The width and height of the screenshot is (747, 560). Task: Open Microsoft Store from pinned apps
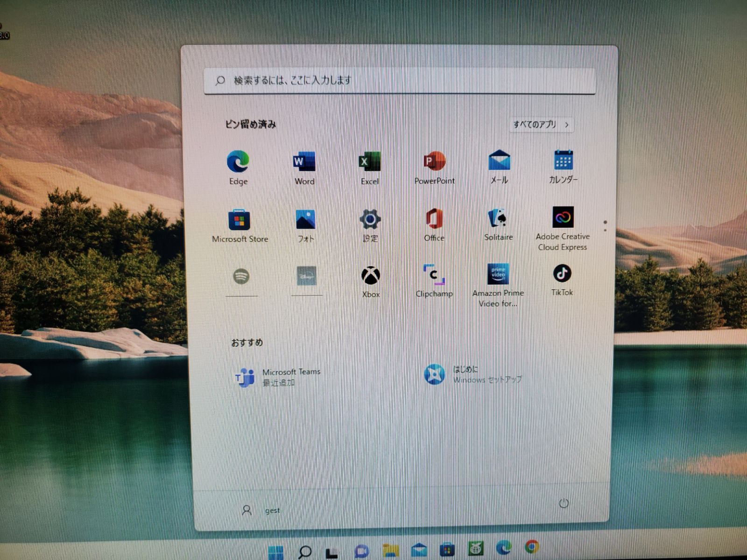tap(240, 225)
